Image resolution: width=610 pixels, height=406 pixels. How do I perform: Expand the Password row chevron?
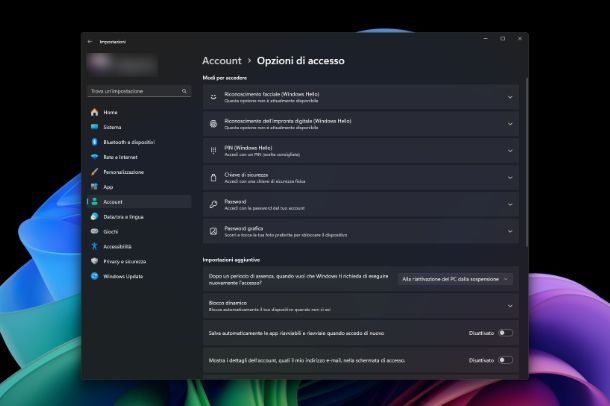[510, 204]
